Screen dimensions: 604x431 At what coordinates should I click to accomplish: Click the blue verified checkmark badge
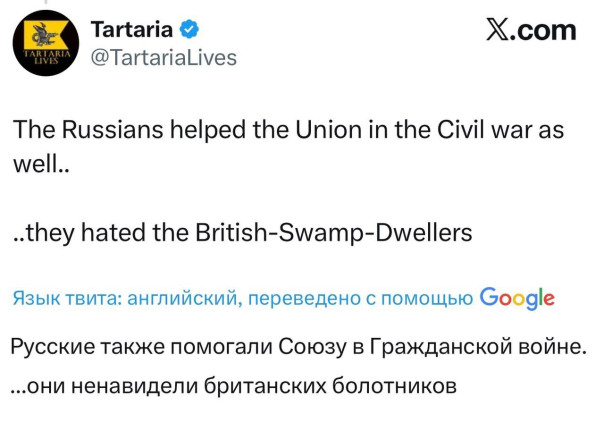[x=183, y=30]
